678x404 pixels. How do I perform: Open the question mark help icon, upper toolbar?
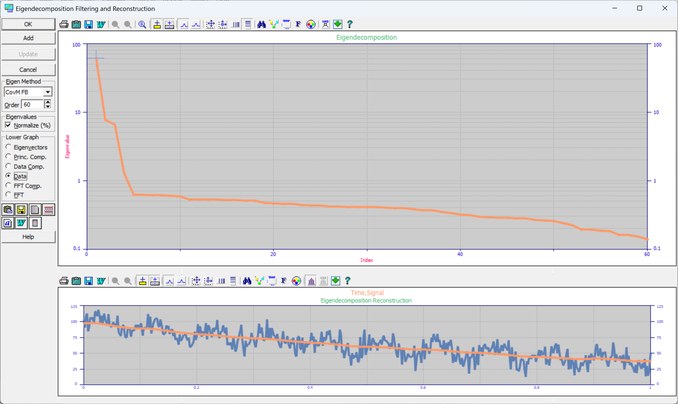[x=349, y=25]
